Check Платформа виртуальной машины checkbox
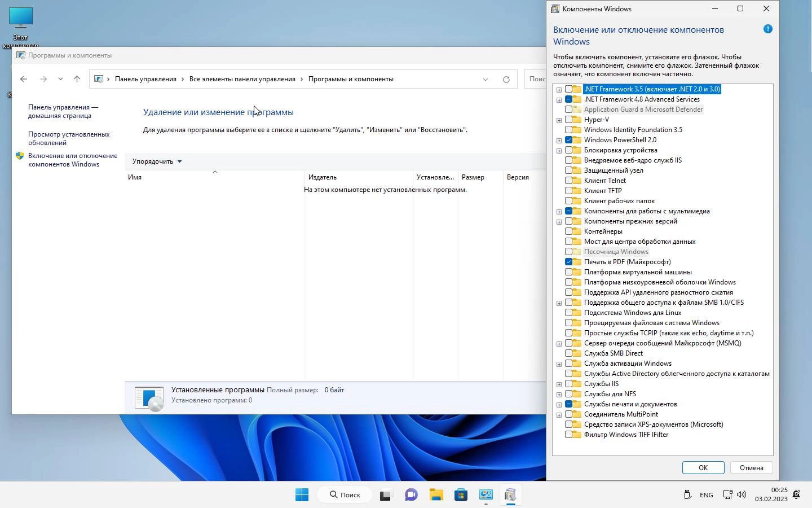812x508 pixels. tap(568, 272)
